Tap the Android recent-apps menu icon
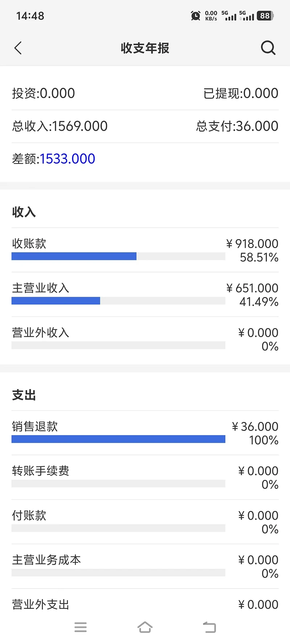This screenshot has width=290, height=644. pos(80,627)
